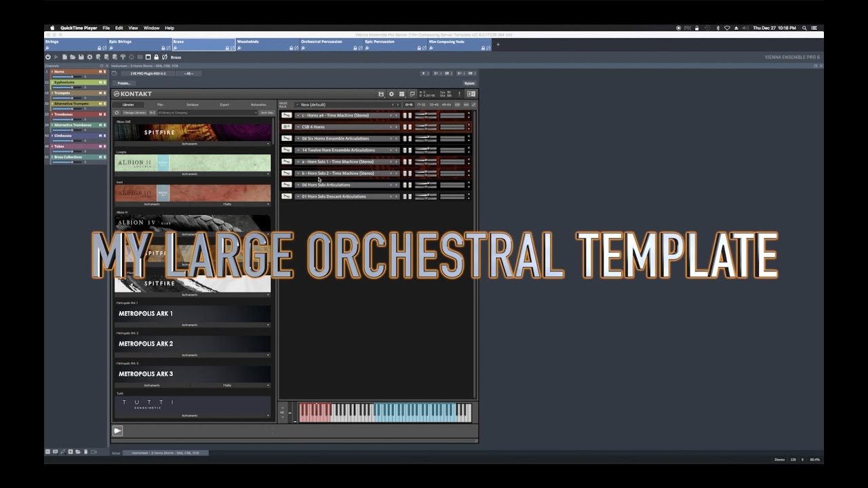Click the wrench icon of c - Horns a4
868x488 pixels.
coord(287,115)
